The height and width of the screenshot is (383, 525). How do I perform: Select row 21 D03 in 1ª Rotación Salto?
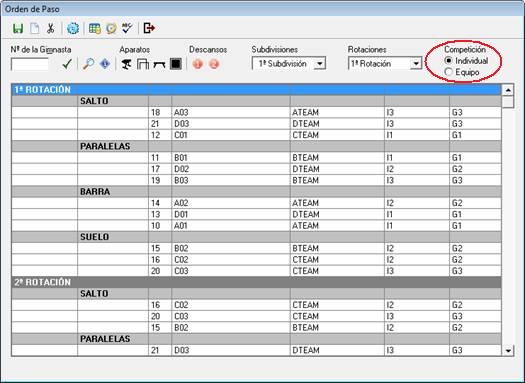point(256,124)
